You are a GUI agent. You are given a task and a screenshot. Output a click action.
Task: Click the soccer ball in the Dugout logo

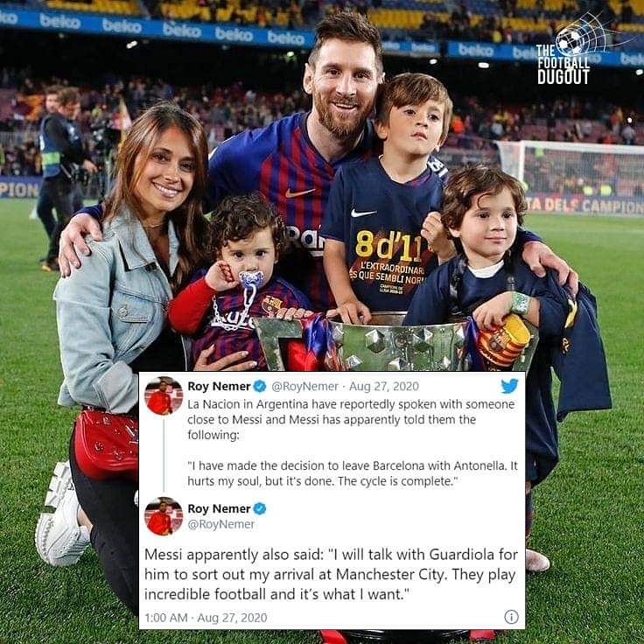click(x=570, y=41)
